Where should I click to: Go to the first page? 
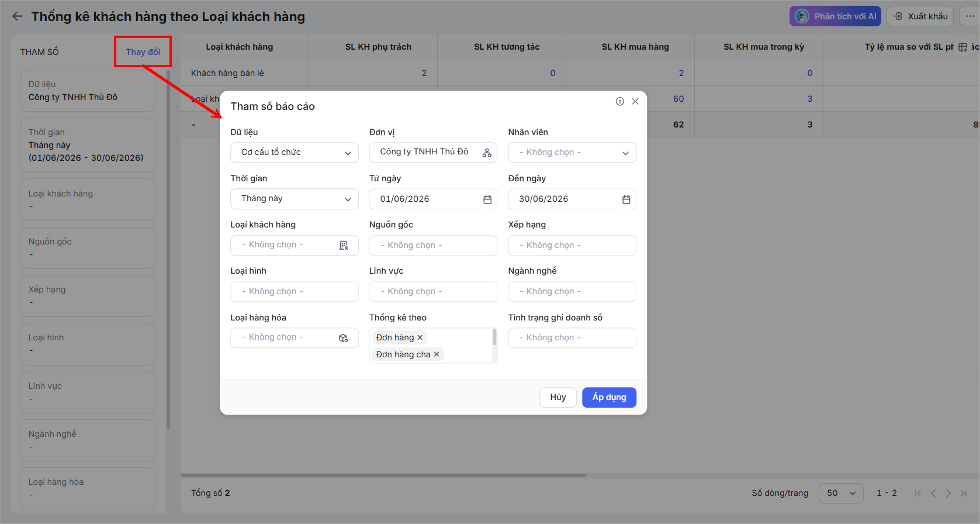917,493
